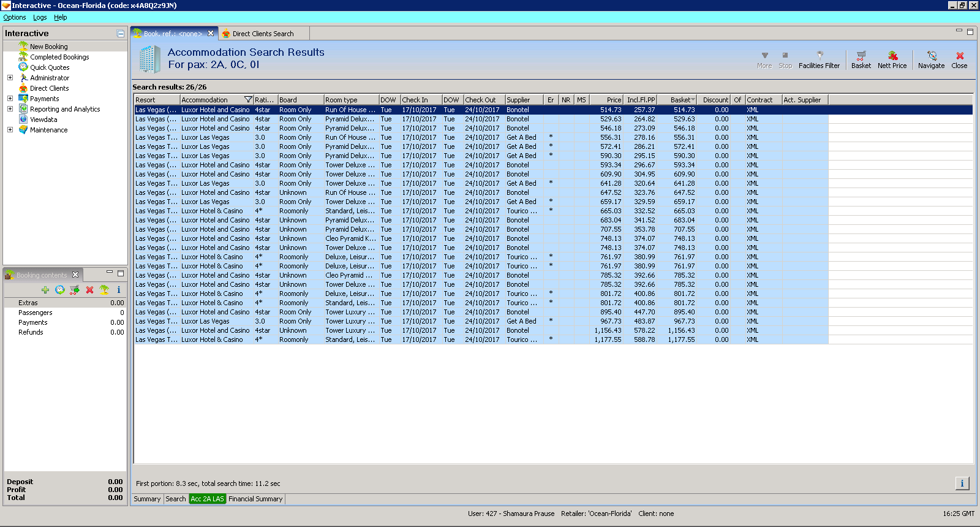Click the Reporting and Analytics icon

23,108
